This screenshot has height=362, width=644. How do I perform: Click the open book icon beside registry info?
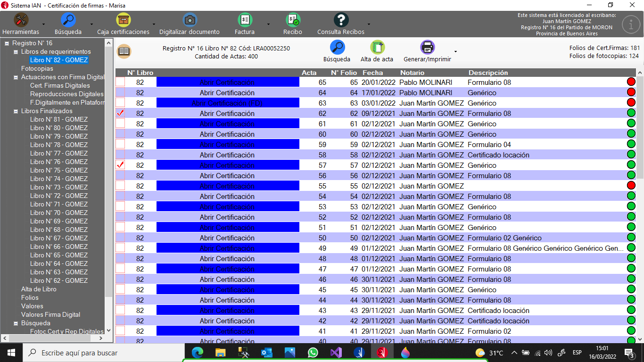point(124,51)
